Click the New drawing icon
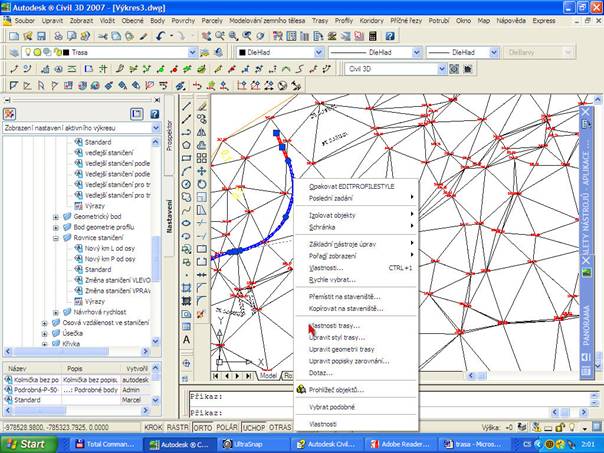Screen dimensions: 604x453 point(14,36)
